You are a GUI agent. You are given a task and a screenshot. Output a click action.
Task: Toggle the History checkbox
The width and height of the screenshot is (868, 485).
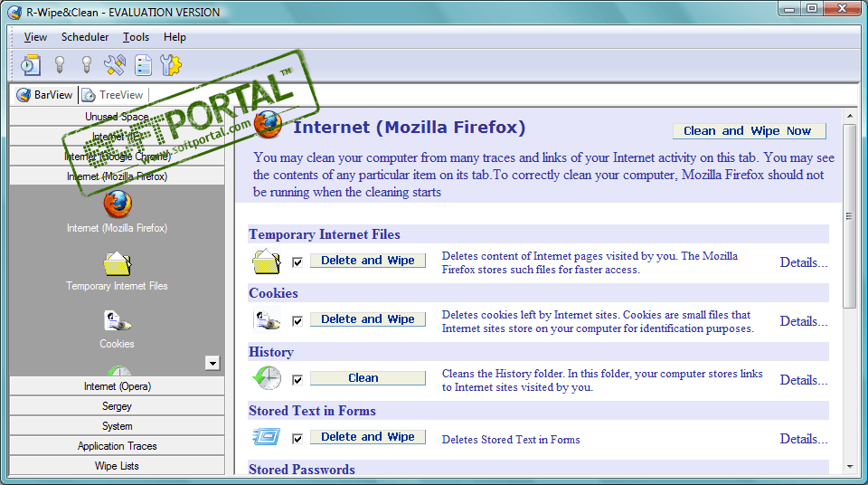pyautogui.click(x=297, y=379)
